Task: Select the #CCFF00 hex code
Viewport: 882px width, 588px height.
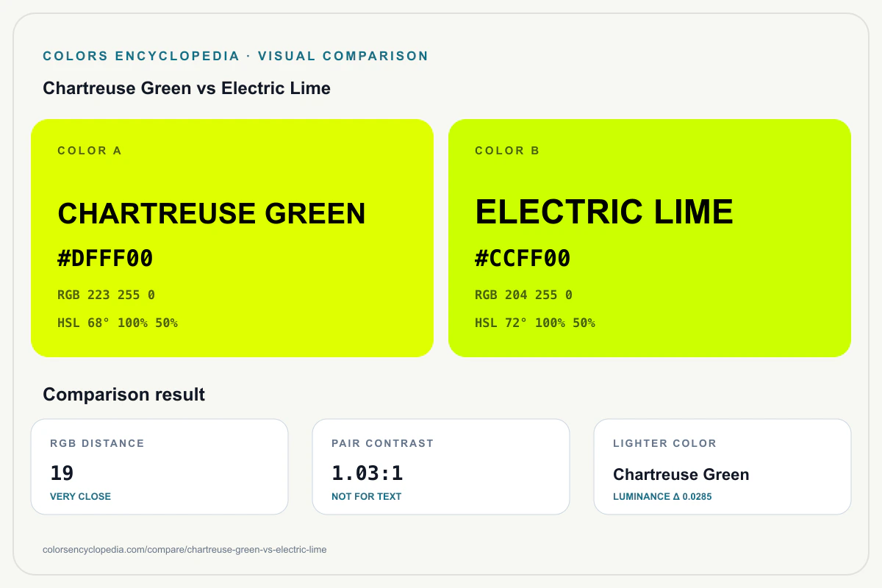Action: (x=523, y=259)
